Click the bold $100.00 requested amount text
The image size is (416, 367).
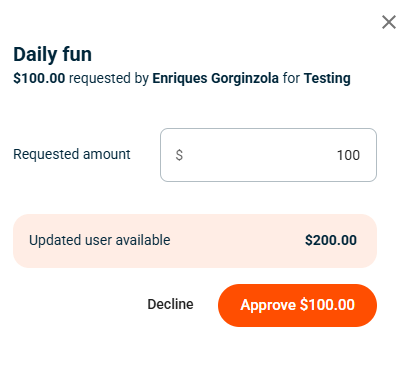click(39, 78)
